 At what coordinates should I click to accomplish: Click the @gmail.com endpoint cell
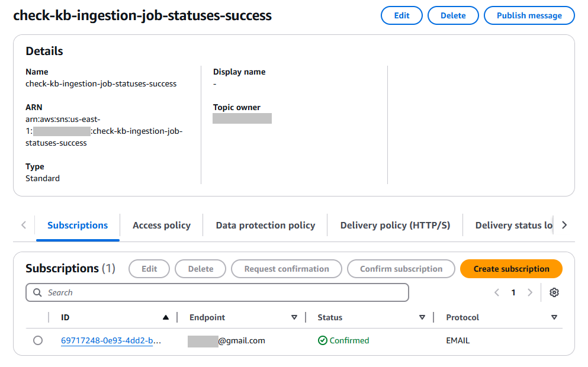227,340
